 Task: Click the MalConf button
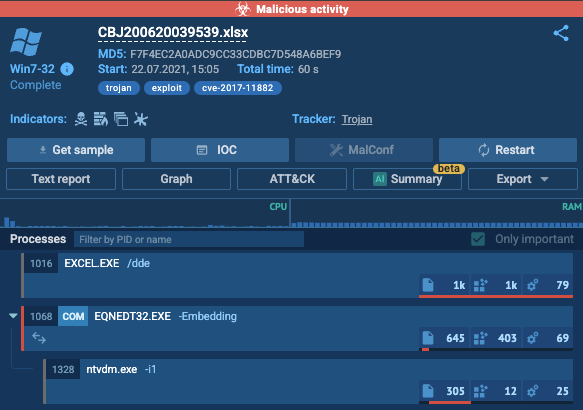(x=364, y=150)
